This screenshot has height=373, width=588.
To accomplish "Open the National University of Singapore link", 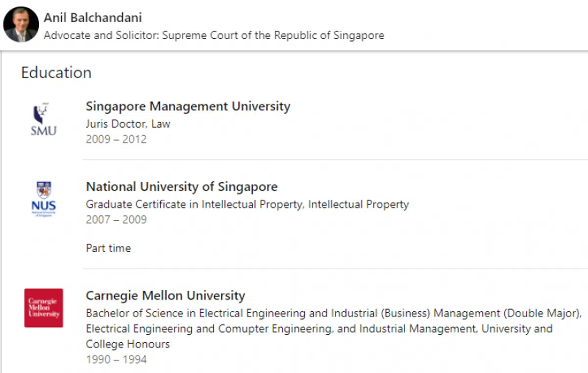I will (x=181, y=186).
